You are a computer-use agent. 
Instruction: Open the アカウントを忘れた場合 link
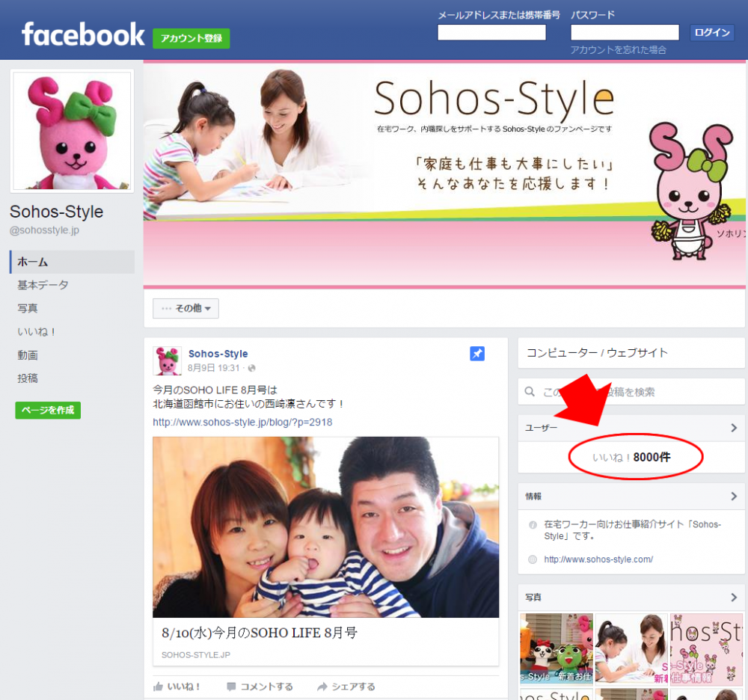tap(619, 50)
